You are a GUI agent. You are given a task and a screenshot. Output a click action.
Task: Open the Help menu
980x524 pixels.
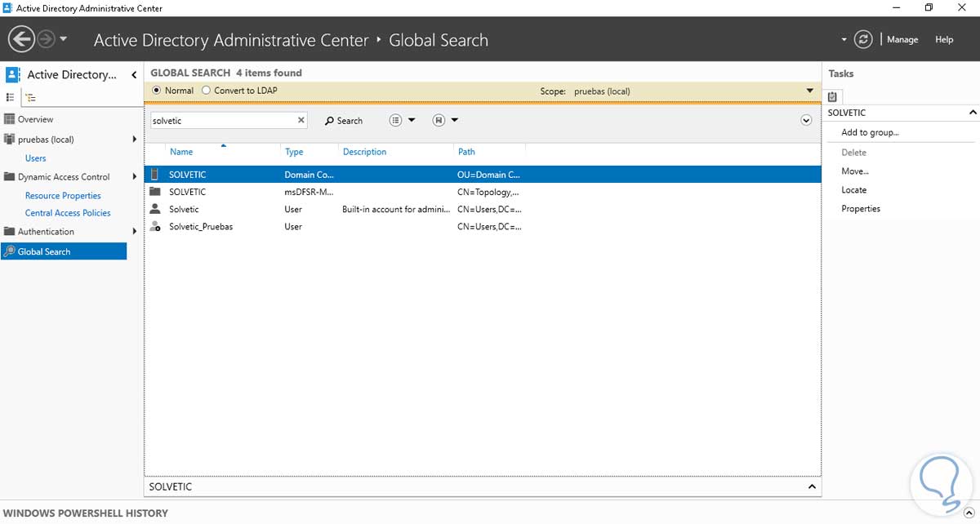coord(944,39)
